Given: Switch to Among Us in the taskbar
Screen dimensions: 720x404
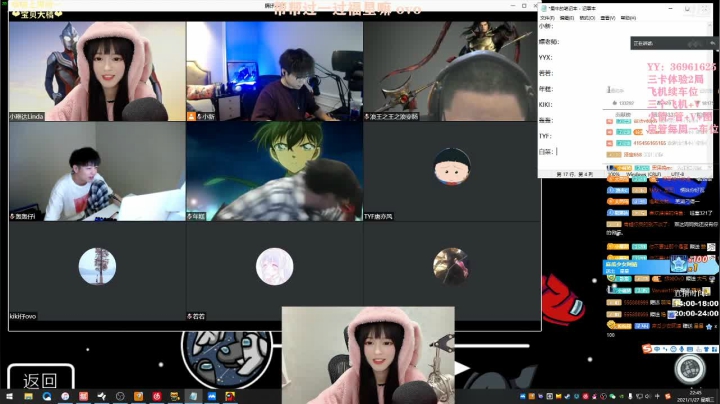Looking at the screenshot, I should (x=230, y=396).
